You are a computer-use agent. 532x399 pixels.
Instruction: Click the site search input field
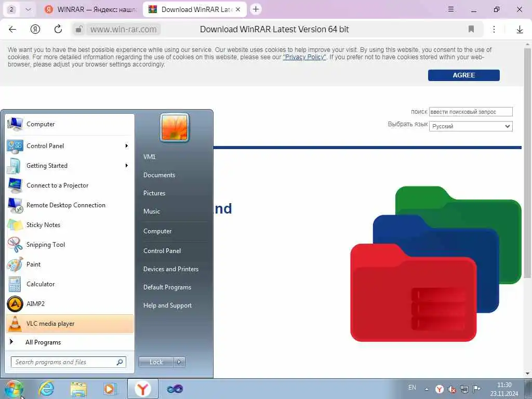pyautogui.click(x=471, y=112)
